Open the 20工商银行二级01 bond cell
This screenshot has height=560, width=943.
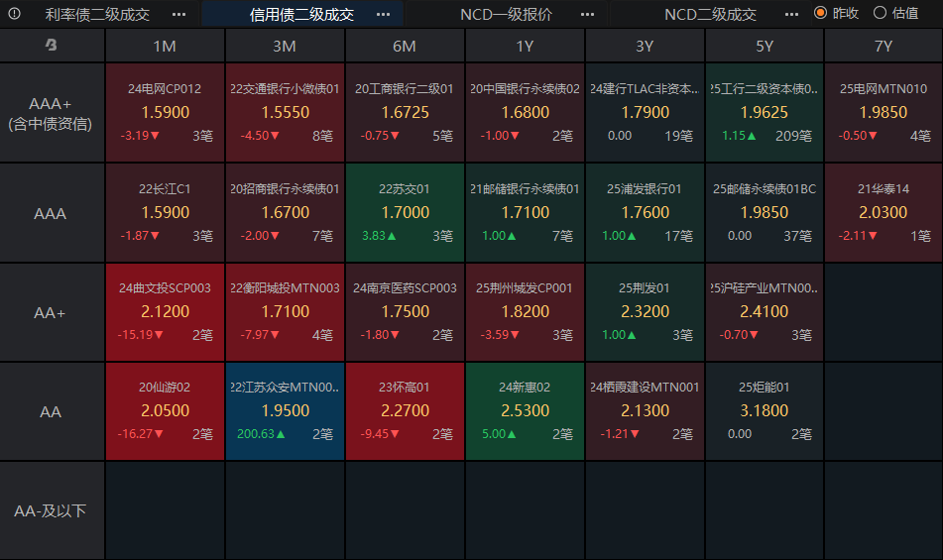tap(405, 113)
